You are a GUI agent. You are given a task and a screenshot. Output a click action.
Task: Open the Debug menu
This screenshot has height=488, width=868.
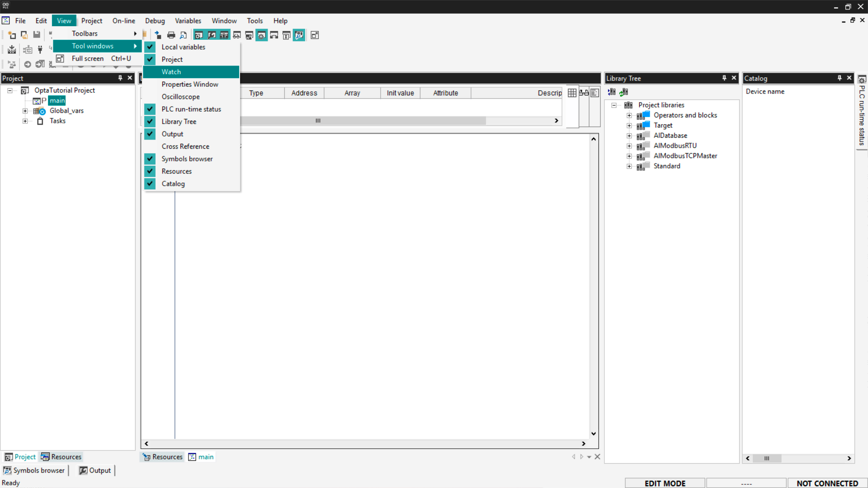[155, 21]
